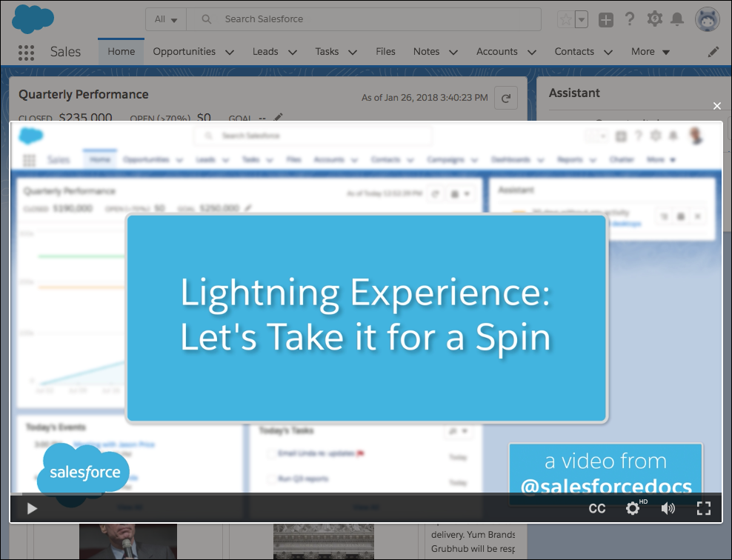Viewport: 732px width, 560px height.
Task: View notifications bell
Action: pos(677,19)
